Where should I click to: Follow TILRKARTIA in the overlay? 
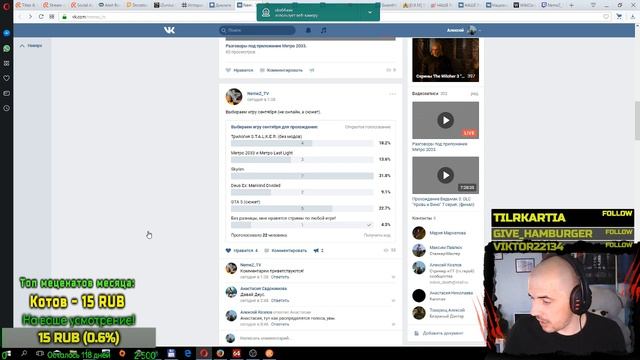pyautogui.click(x=617, y=214)
